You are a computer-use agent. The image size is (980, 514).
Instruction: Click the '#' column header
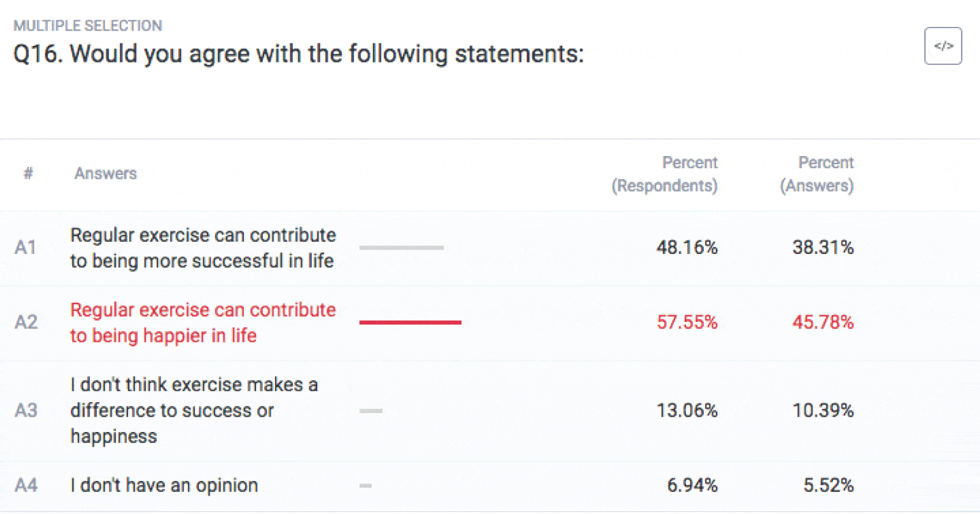[x=27, y=174]
